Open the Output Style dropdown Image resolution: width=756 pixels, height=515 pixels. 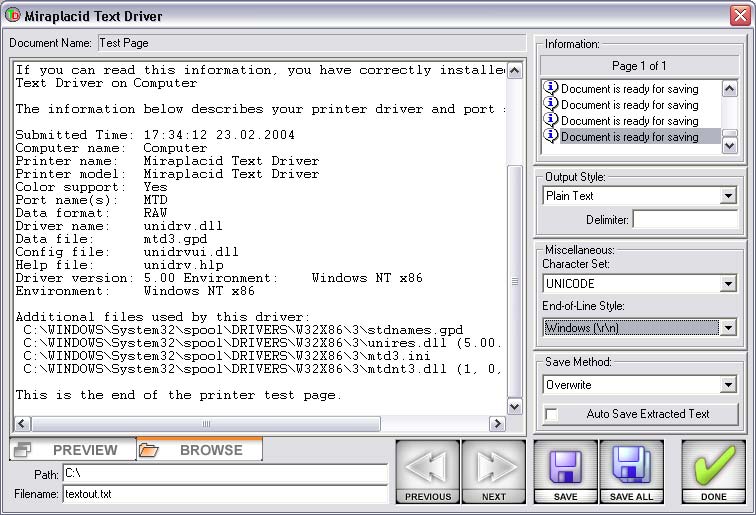pos(728,196)
